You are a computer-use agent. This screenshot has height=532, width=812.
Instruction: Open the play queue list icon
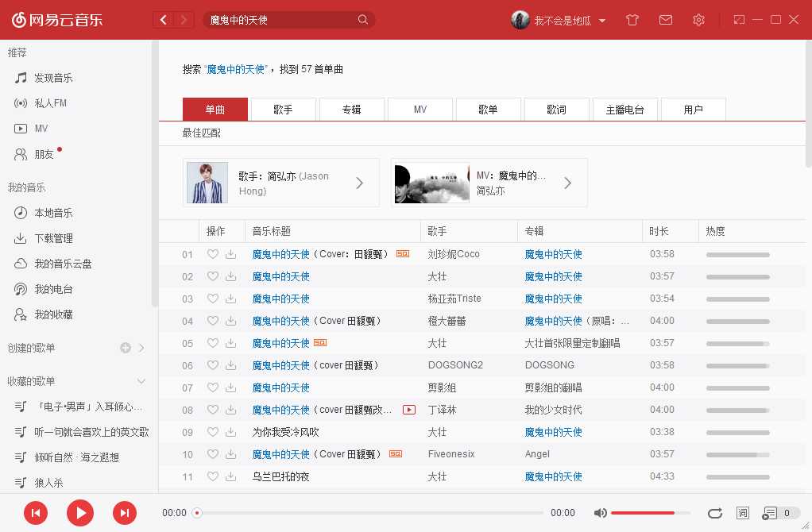pyautogui.click(x=770, y=513)
